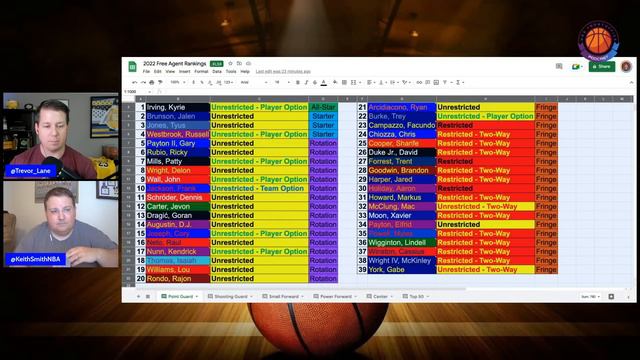Apply bold formatting

tap(298, 82)
